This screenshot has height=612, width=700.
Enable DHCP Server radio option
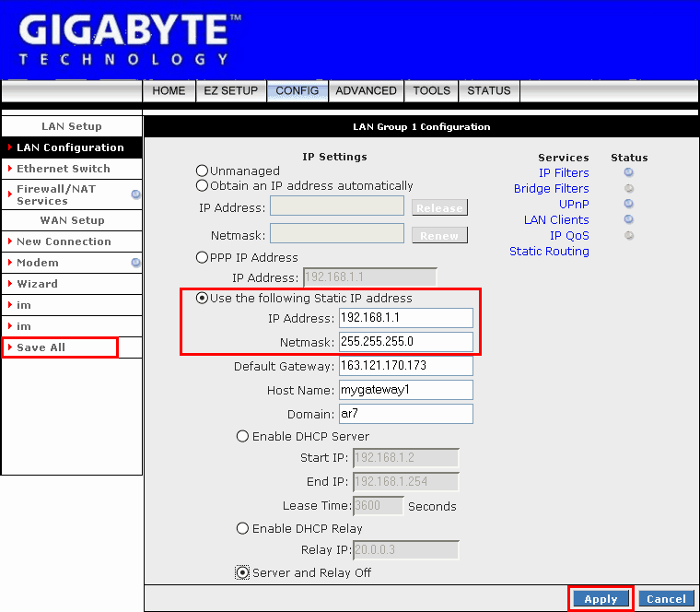[x=242, y=436]
